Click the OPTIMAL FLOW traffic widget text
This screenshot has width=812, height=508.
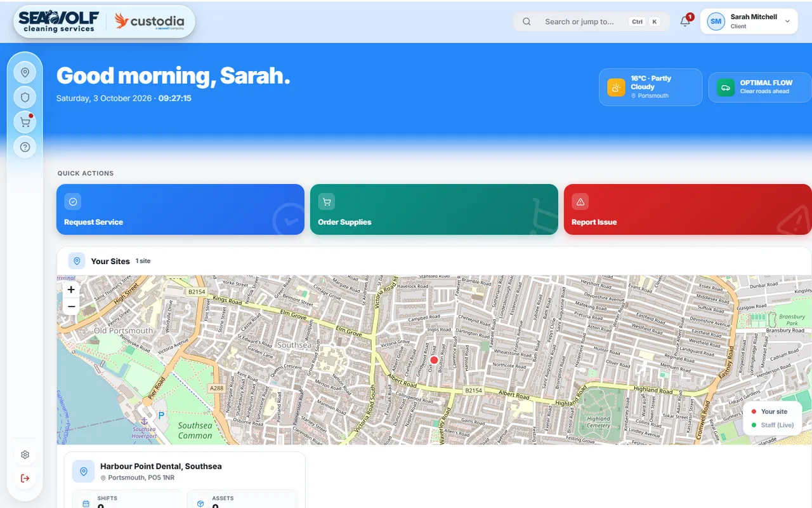[766, 83]
